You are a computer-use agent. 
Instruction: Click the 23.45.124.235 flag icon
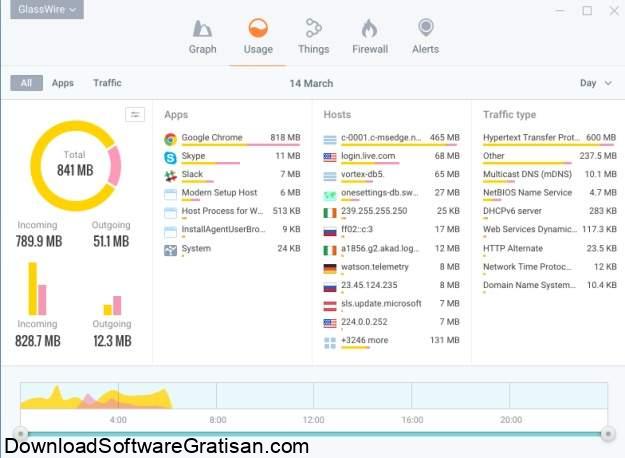point(330,287)
